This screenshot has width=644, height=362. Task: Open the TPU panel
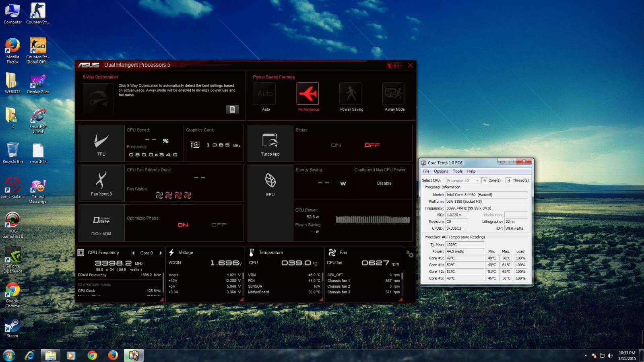pos(101,143)
